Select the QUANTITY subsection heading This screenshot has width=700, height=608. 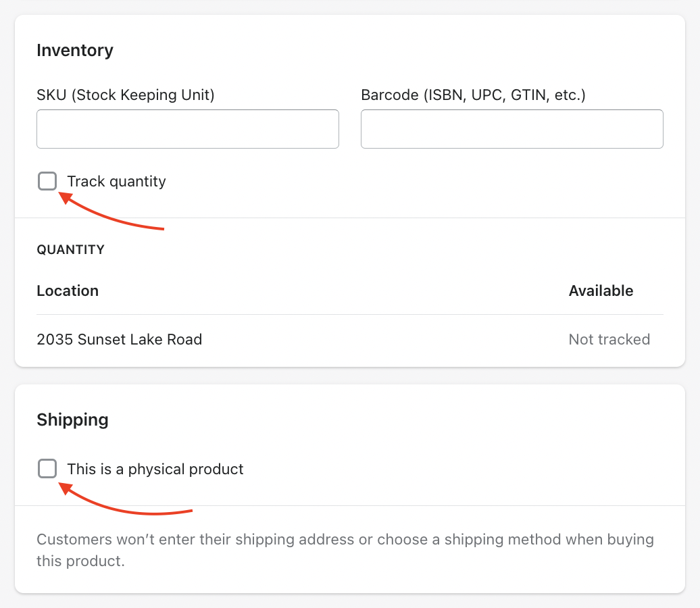(70, 249)
